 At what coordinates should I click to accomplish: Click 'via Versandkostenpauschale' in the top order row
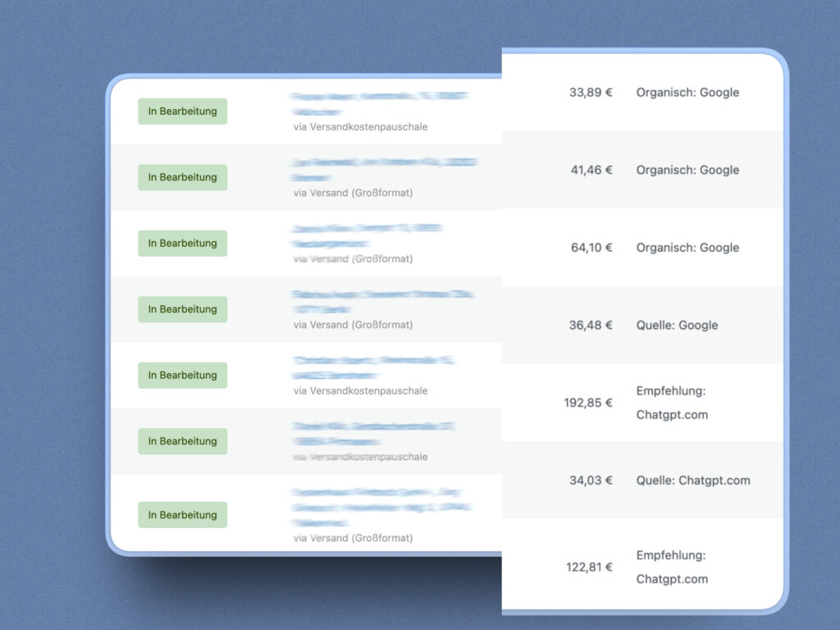coord(361,127)
